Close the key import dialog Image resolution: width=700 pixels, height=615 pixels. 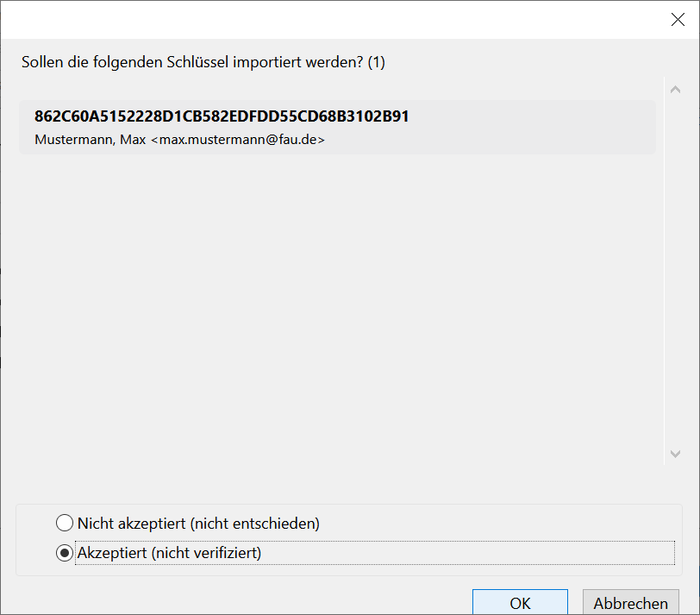click(x=678, y=20)
